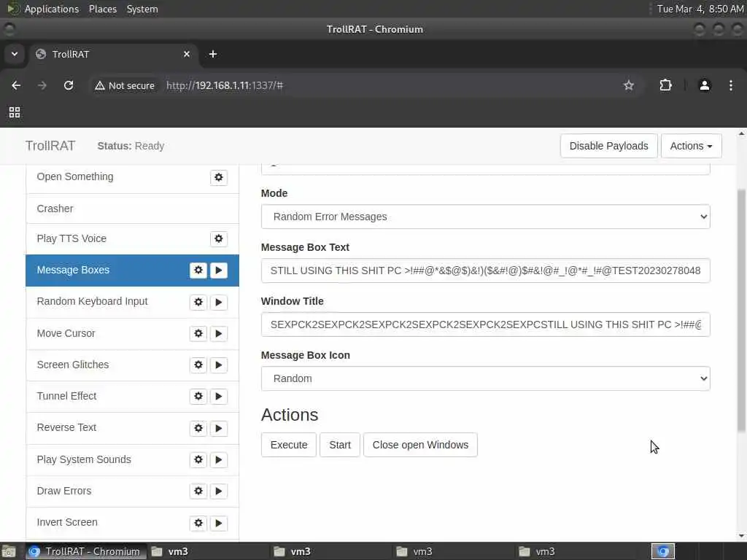Expand the Actions dropdown in header
Image resolution: width=747 pixels, height=560 pixels.
click(692, 146)
